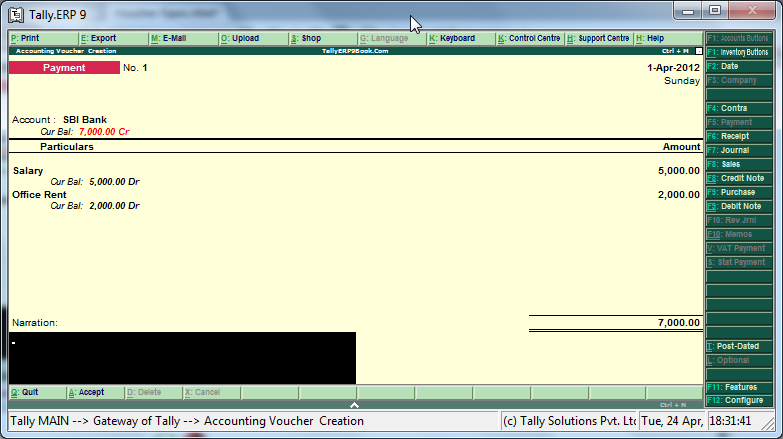Click the L: Optional button
The height and width of the screenshot is (439, 783).
click(739, 360)
